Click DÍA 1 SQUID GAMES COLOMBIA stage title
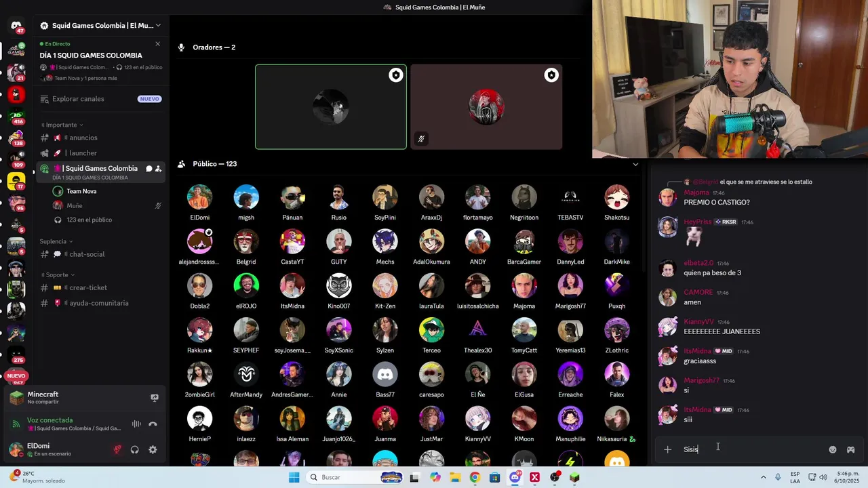This screenshot has width=868, height=488. click(91, 56)
